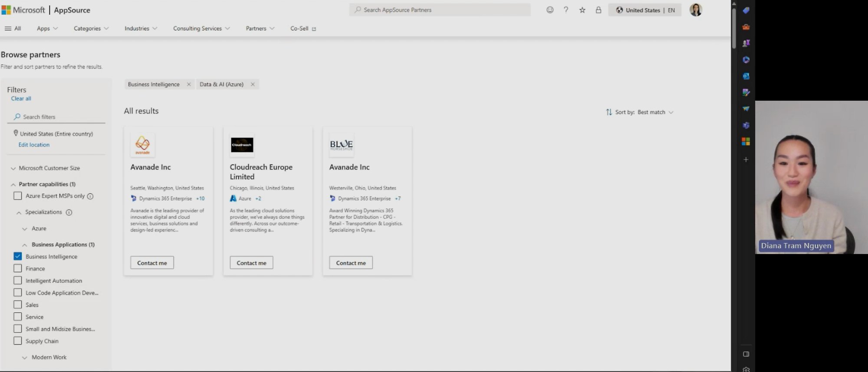Screen dimensions: 868x372
Task: Open Microsoft colored squares sidebar icon
Action: (746, 141)
